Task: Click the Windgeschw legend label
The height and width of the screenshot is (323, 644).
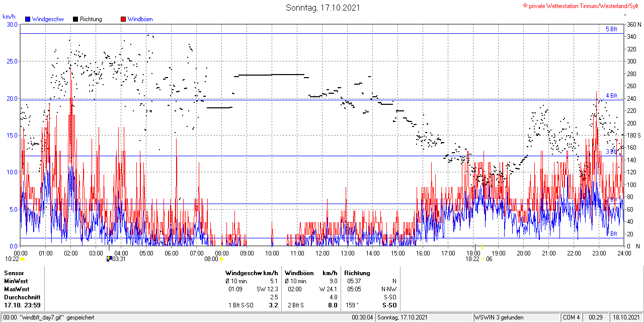Action: tap(48, 19)
